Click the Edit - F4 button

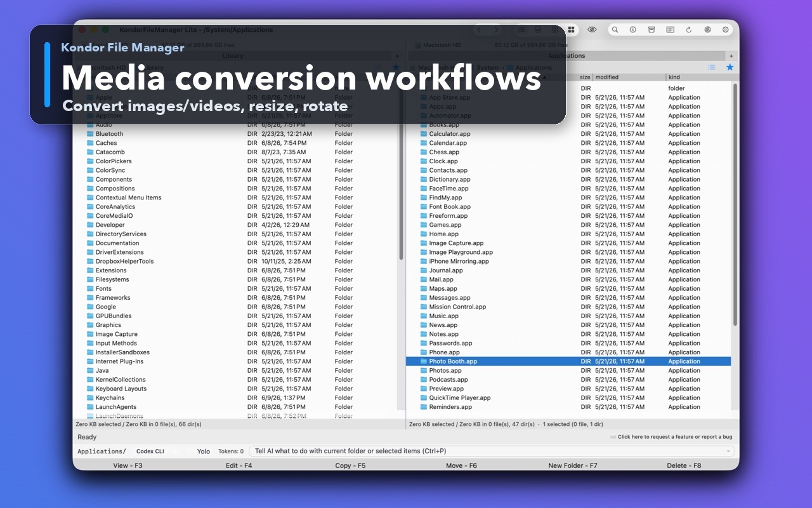click(x=239, y=465)
